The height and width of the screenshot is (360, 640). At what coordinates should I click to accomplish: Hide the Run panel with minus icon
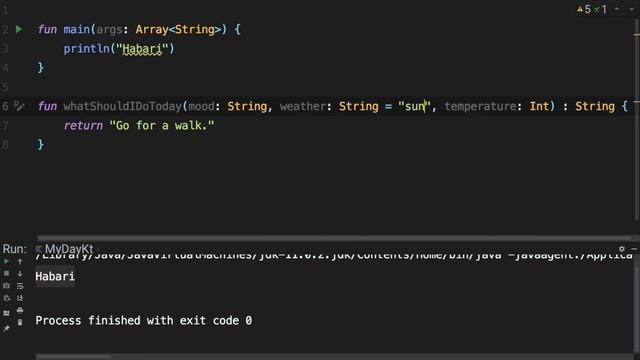pos(634,249)
